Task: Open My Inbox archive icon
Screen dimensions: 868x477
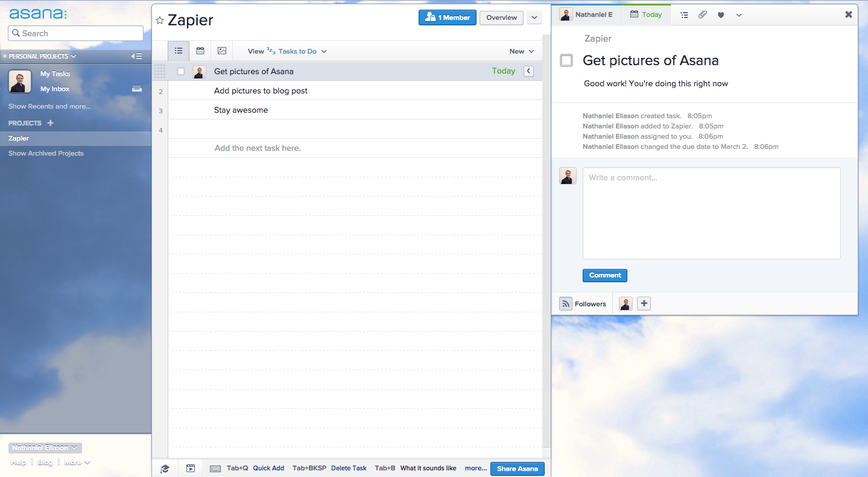Action: click(x=137, y=89)
